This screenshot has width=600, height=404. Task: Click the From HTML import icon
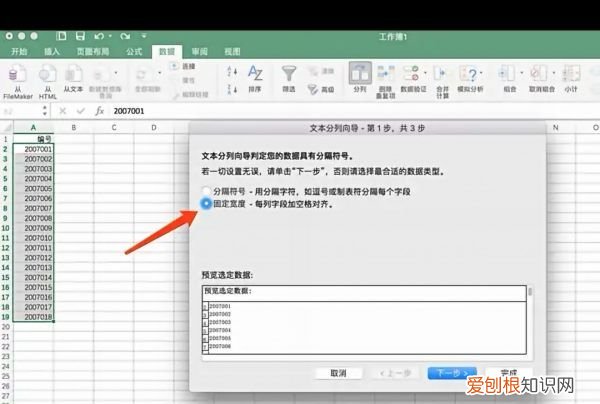pos(47,74)
